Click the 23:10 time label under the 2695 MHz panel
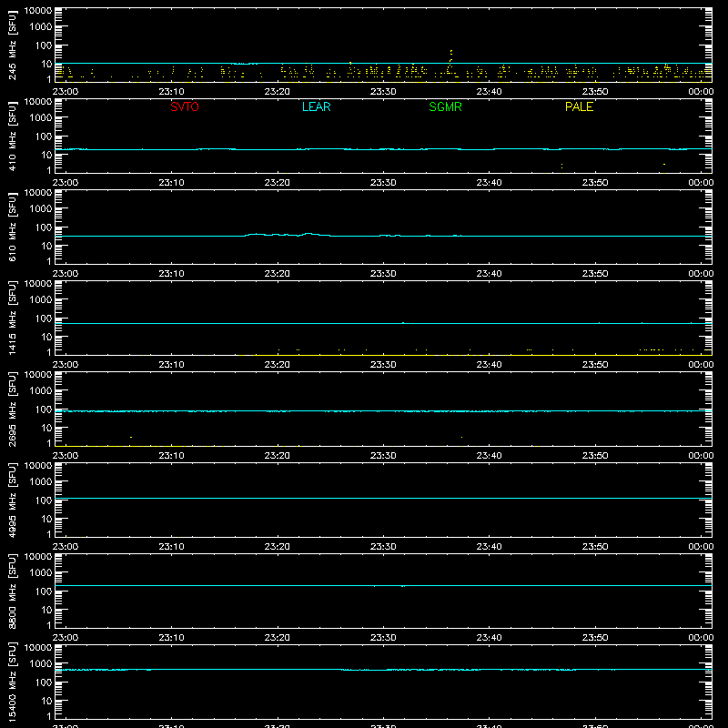 [x=171, y=456]
